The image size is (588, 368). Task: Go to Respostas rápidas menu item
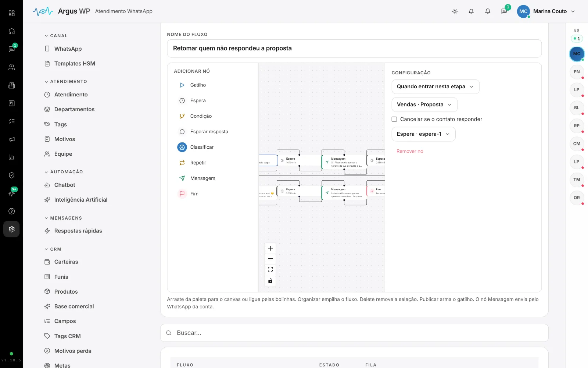(78, 231)
